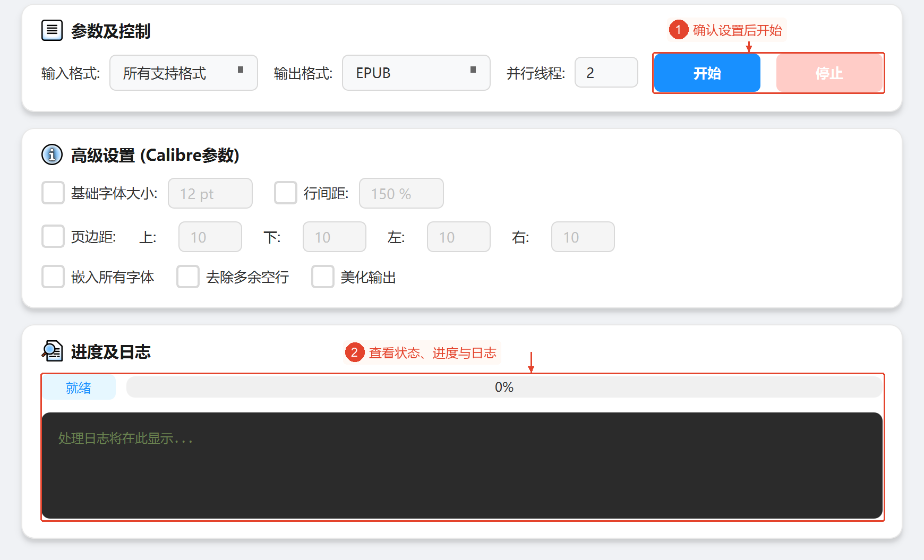
Task: Click the 进度及日志 heading text
Action: (x=111, y=351)
